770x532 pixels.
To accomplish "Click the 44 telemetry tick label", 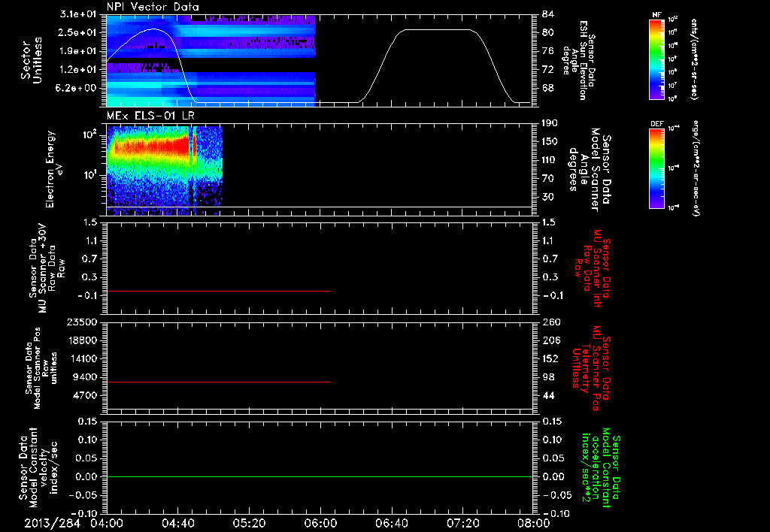I will 548,395.
